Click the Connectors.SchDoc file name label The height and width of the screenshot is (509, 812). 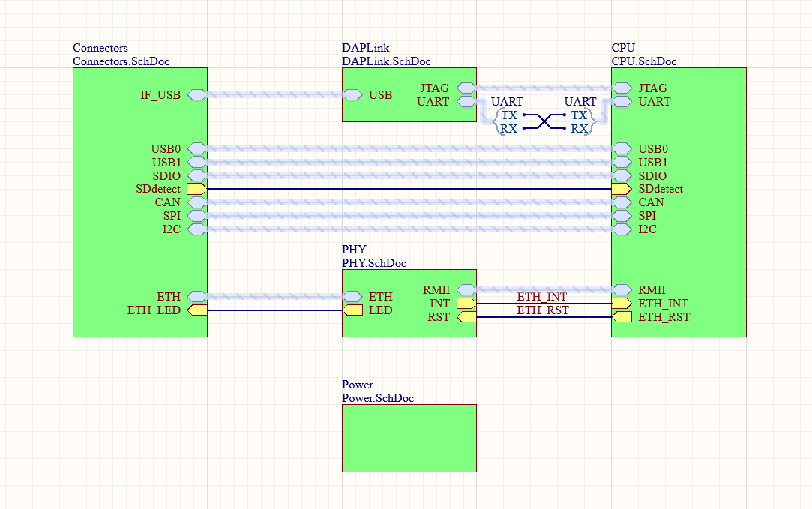(x=125, y=61)
